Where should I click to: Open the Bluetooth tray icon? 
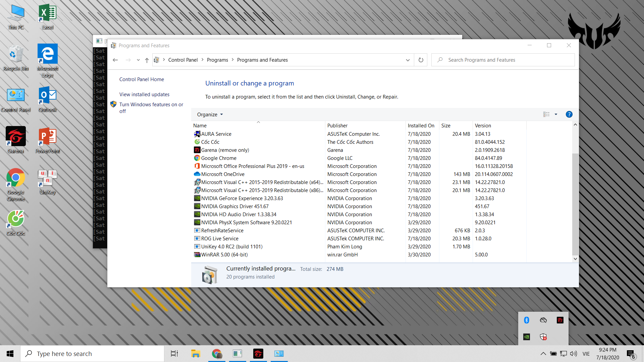527,320
